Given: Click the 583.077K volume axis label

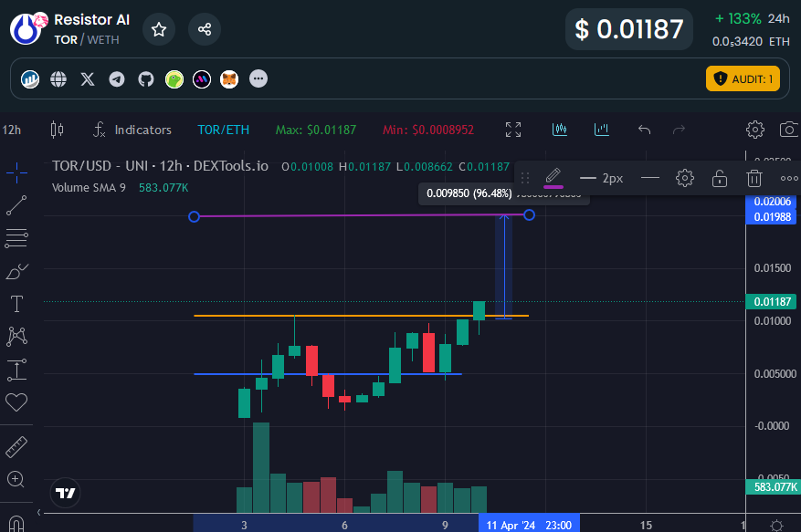Looking at the screenshot, I should (774, 487).
